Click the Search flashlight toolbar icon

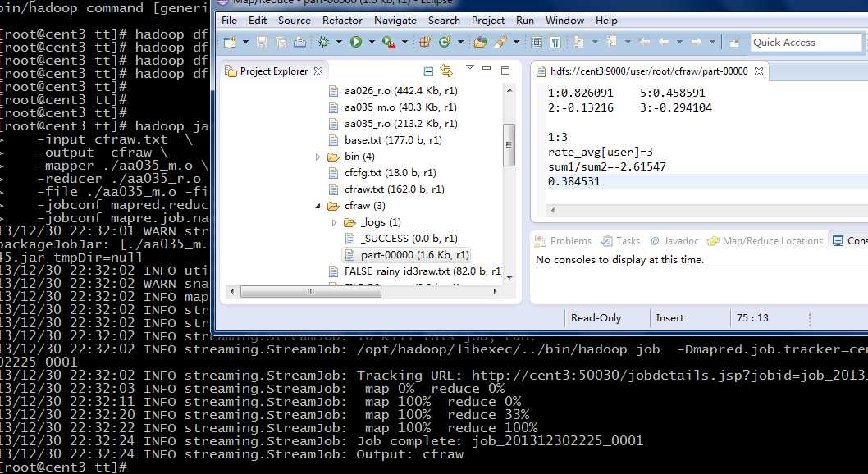(500, 42)
